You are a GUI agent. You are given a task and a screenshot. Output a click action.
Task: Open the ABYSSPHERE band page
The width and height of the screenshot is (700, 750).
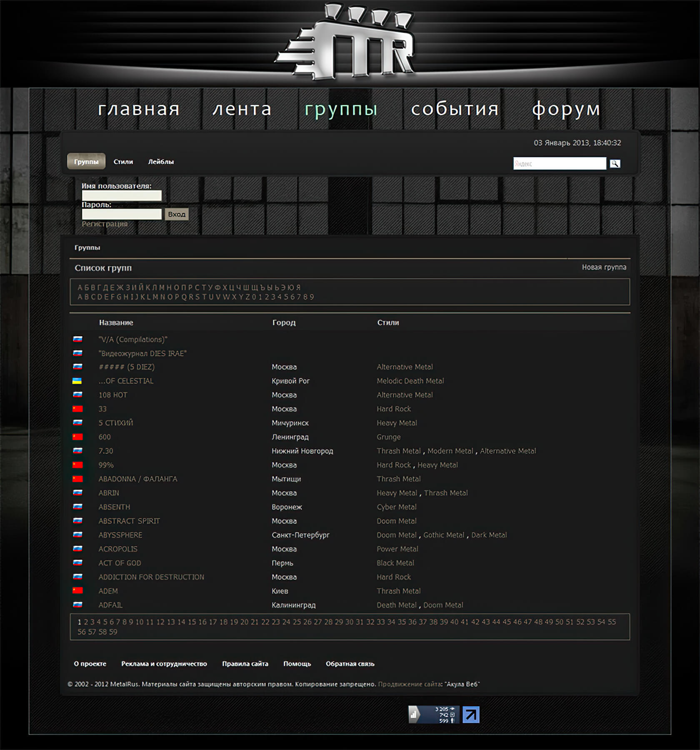coord(120,535)
